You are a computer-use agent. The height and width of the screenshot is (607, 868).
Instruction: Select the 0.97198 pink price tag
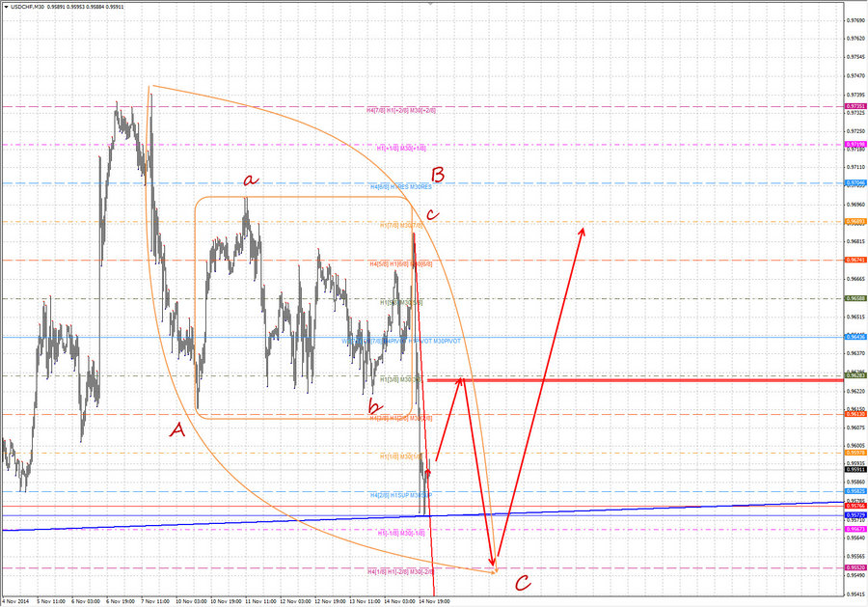(855, 144)
